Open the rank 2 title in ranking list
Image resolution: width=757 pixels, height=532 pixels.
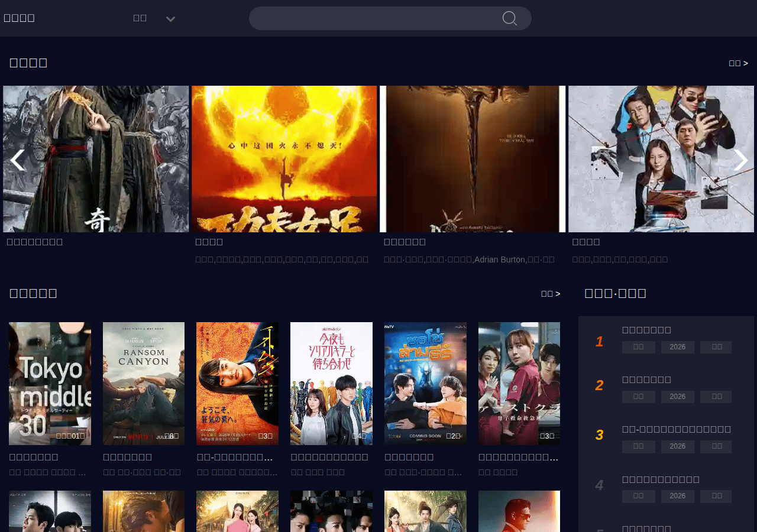[x=646, y=379]
